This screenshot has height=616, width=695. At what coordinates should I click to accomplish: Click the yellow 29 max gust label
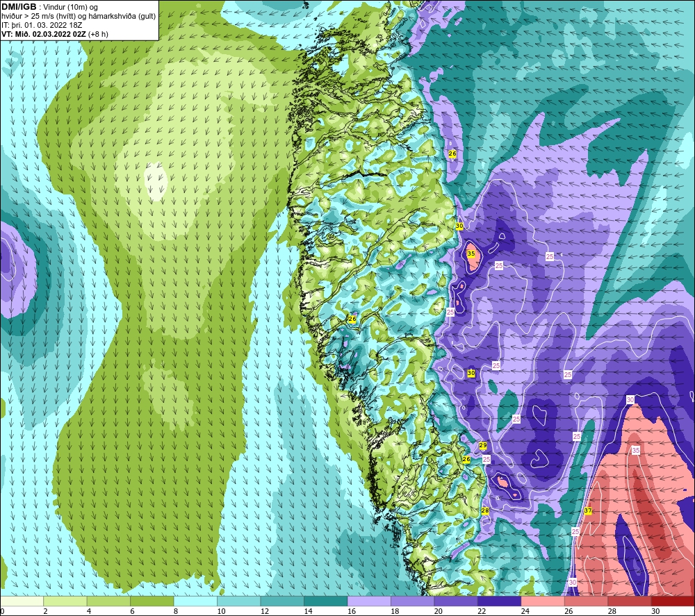(x=483, y=445)
